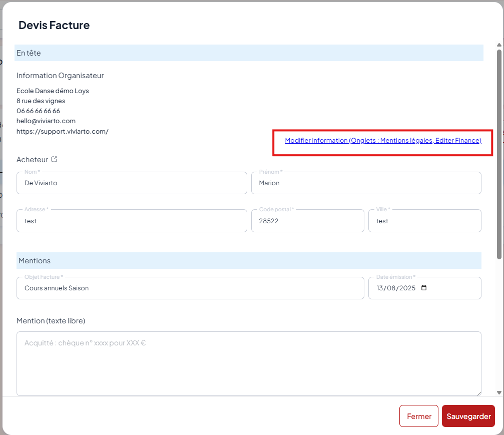Click the dialog's vertical scrollbar thumb

pyautogui.click(x=499, y=150)
